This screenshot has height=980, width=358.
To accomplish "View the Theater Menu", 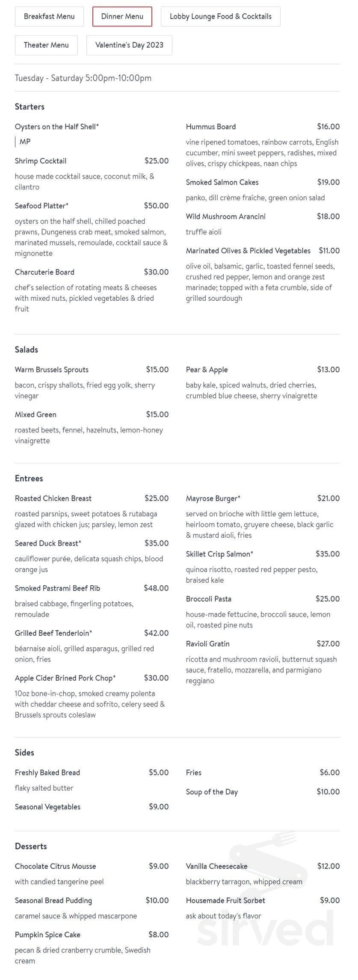I will pyautogui.click(x=46, y=45).
